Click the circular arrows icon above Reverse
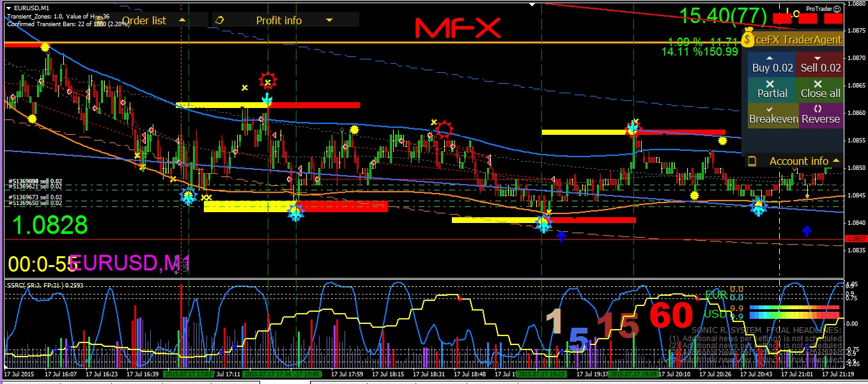This screenshot has height=384, width=868. point(818,109)
